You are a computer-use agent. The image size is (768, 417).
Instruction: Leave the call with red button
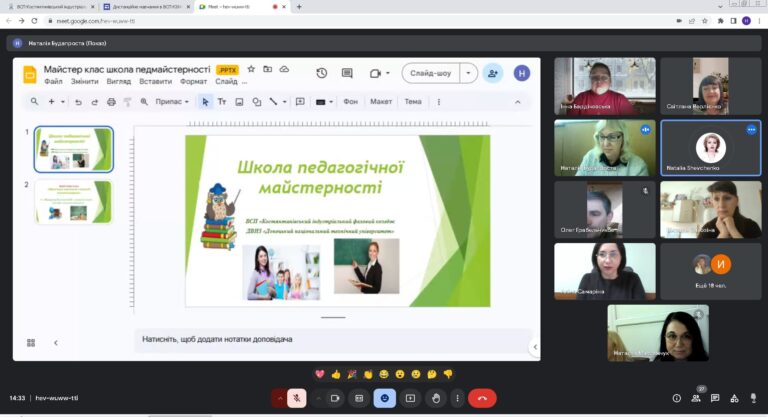point(482,398)
